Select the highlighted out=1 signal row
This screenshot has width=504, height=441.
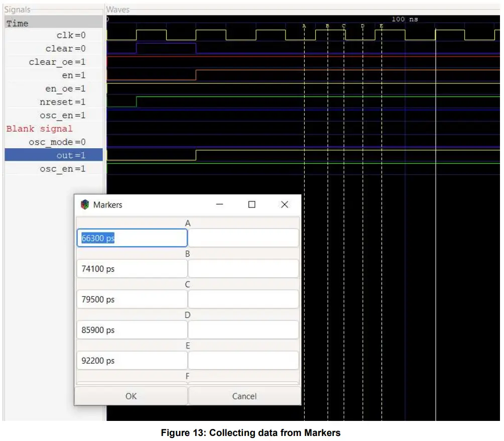pyautogui.click(x=54, y=155)
